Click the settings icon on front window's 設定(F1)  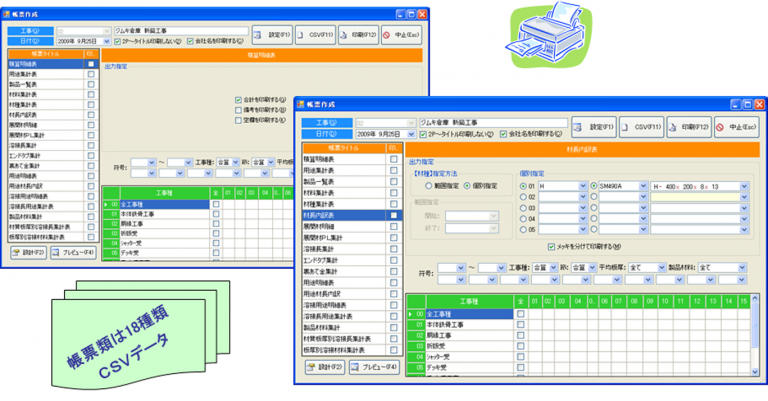[x=578, y=127]
